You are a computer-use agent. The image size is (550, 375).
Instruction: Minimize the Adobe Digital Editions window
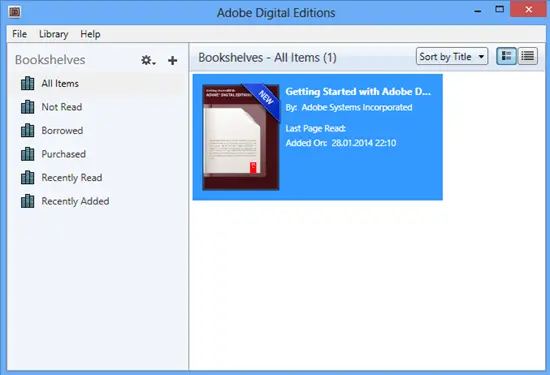477,11
